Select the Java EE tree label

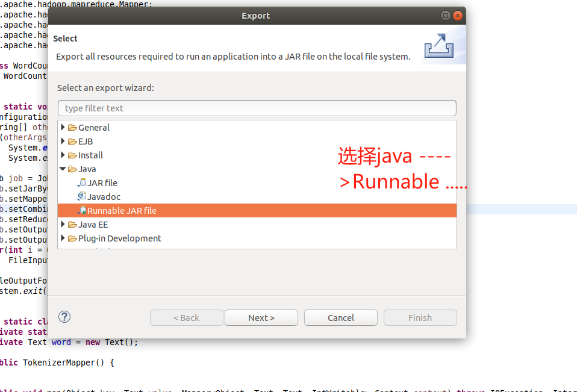tap(93, 225)
